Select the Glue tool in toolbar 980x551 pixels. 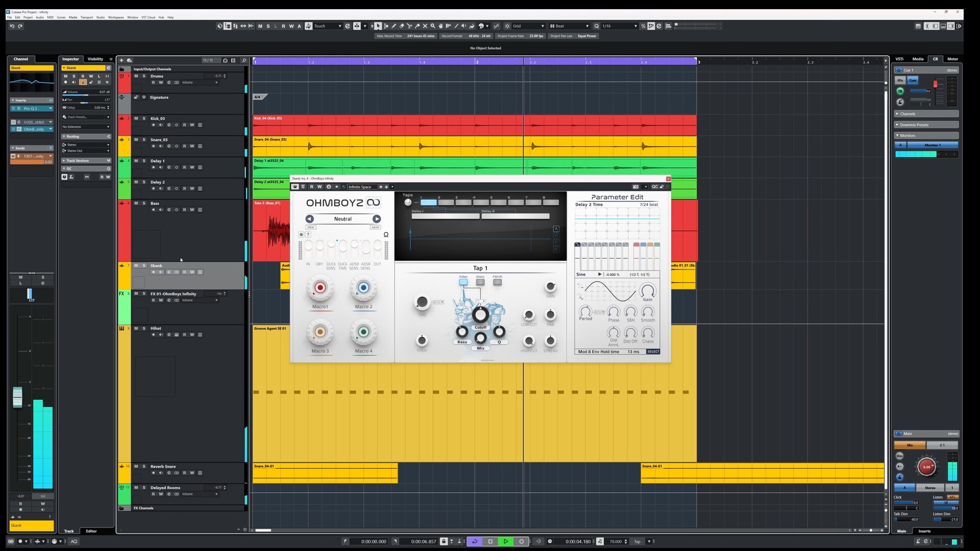pos(417,26)
